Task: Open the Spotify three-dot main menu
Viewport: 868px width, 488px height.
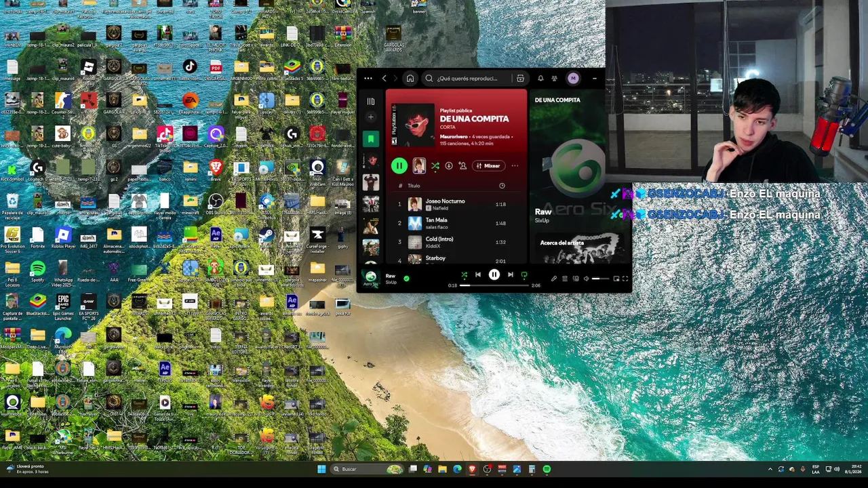Action: click(x=368, y=79)
